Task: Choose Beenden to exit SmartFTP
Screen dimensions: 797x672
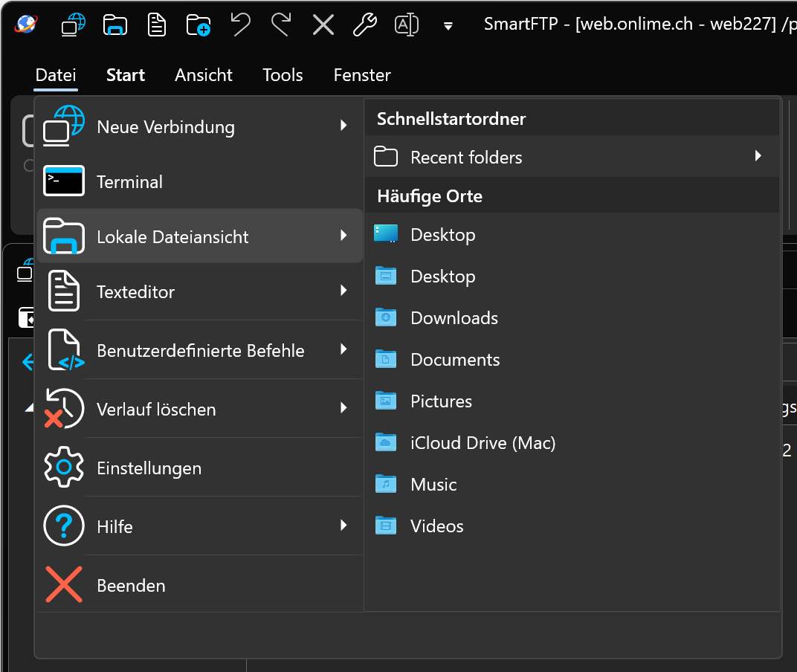Action: [x=200, y=584]
